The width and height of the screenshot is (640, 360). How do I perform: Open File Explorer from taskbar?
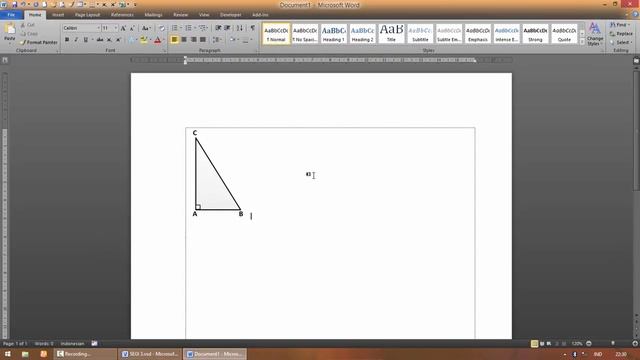25,354
